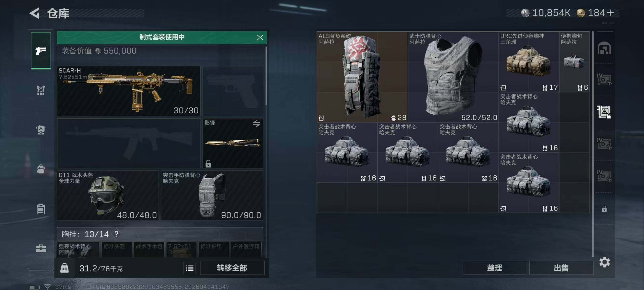Open the 胸挂 help question mark

pos(116,234)
